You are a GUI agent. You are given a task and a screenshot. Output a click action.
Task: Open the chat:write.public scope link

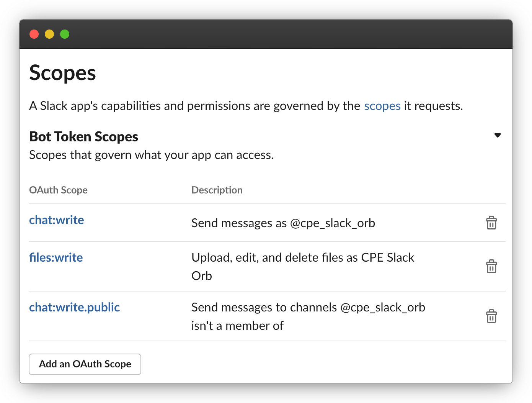[x=75, y=307]
